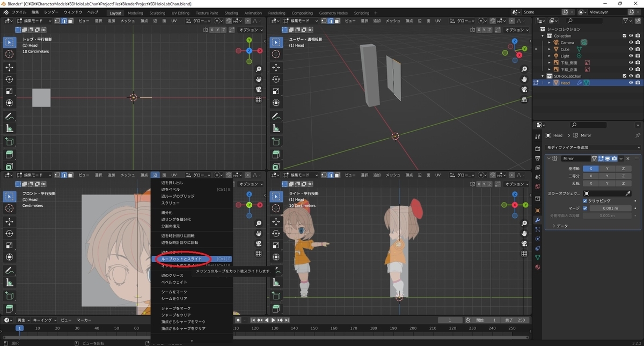Select the Add Cube tool in top-left viewport

[10, 141]
